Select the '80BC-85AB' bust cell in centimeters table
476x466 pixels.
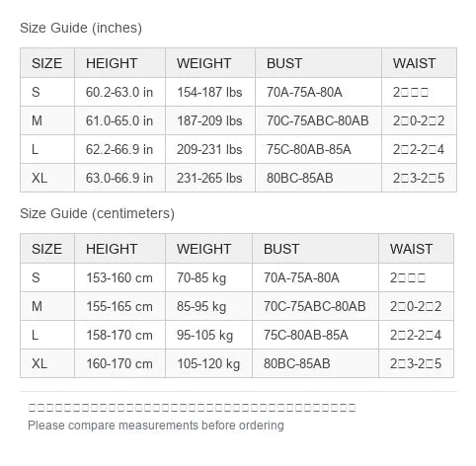pyautogui.click(x=315, y=363)
